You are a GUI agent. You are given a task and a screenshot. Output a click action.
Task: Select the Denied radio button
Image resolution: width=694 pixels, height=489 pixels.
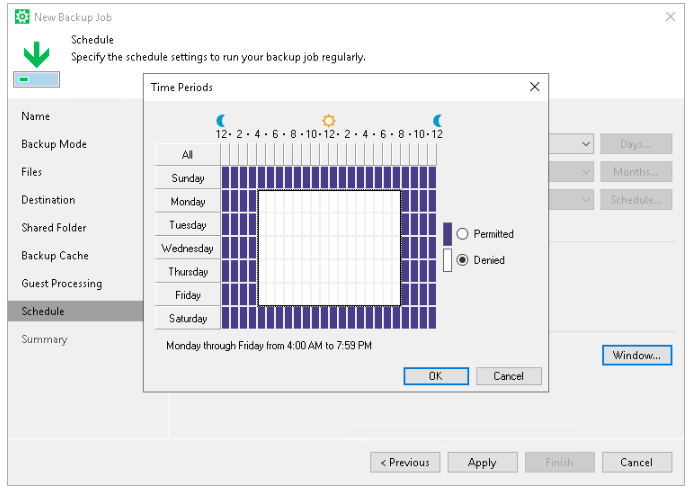463,260
